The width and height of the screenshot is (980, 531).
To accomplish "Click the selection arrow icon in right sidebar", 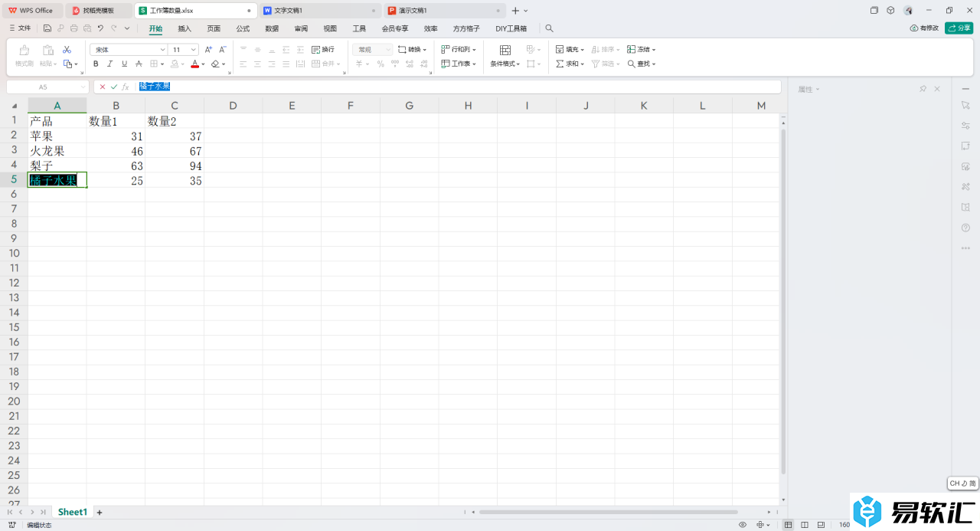I will (965, 104).
